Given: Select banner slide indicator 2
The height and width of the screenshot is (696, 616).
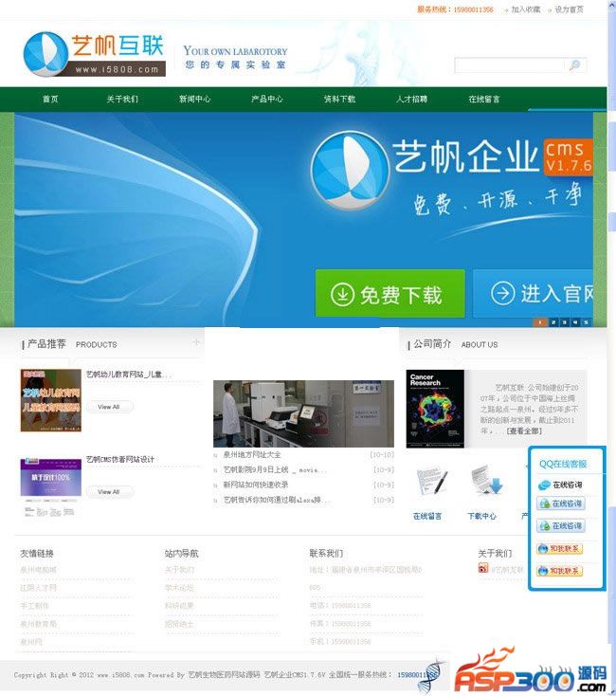Looking at the screenshot, I should click(553, 322).
